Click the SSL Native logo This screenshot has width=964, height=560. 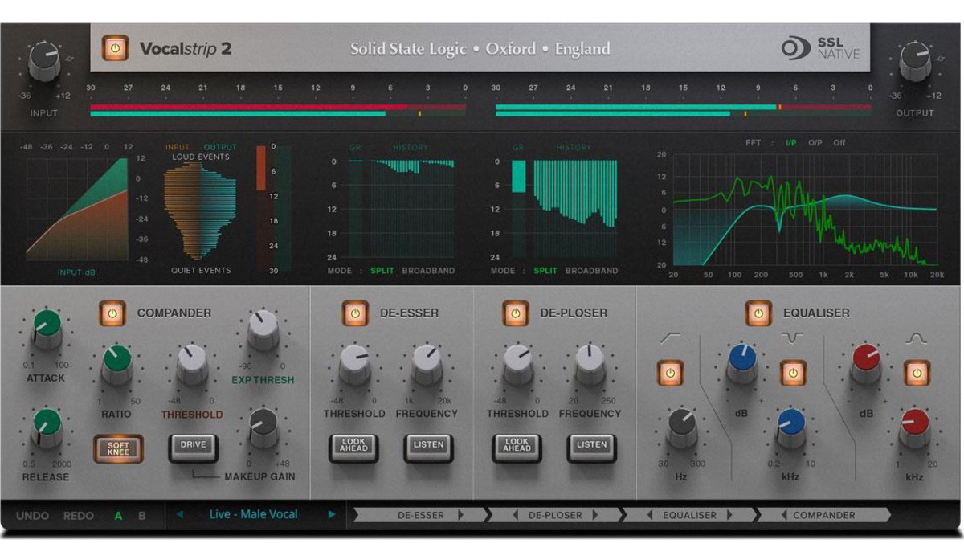click(x=820, y=48)
